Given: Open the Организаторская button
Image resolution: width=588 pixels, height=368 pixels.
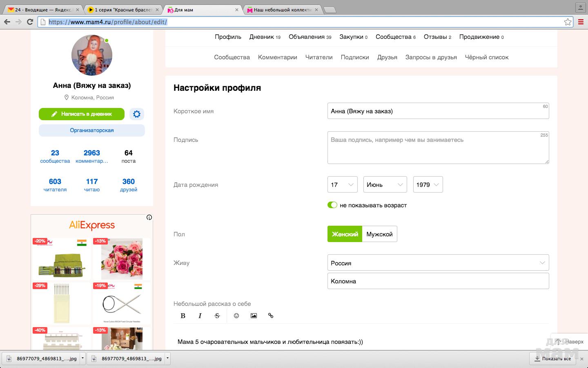Looking at the screenshot, I should point(92,130).
